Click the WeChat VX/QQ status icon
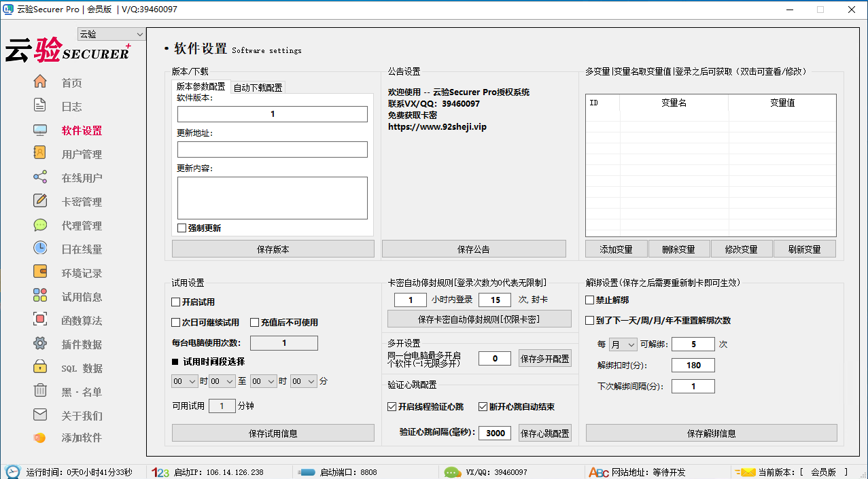The height and width of the screenshot is (479, 868). point(453,472)
